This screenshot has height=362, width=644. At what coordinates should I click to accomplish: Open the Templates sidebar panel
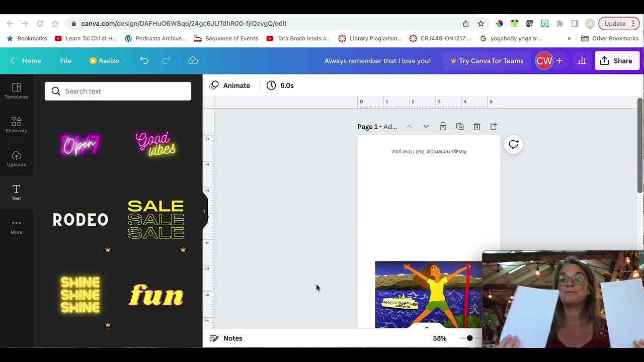coord(16,91)
